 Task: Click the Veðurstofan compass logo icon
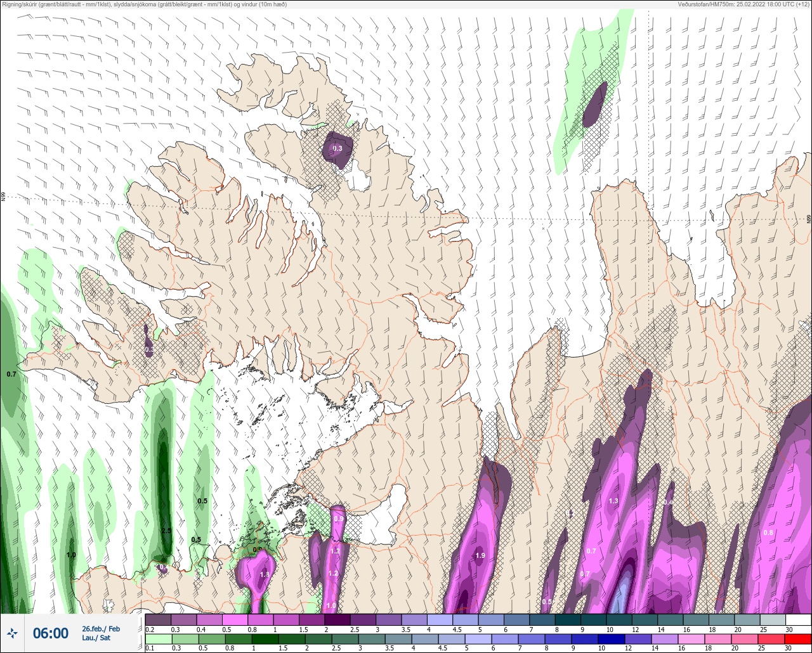[x=13, y=633]
